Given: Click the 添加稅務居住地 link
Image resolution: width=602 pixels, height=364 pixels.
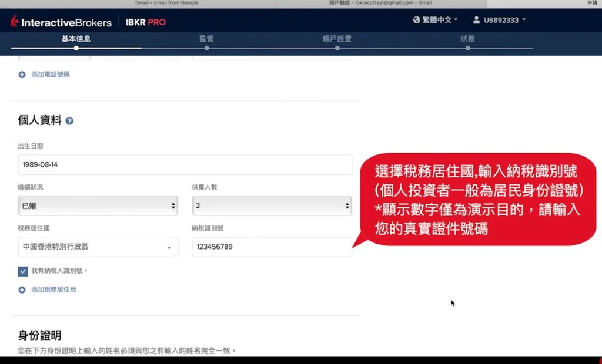Looking at the screenshot, I should point(53,289).
